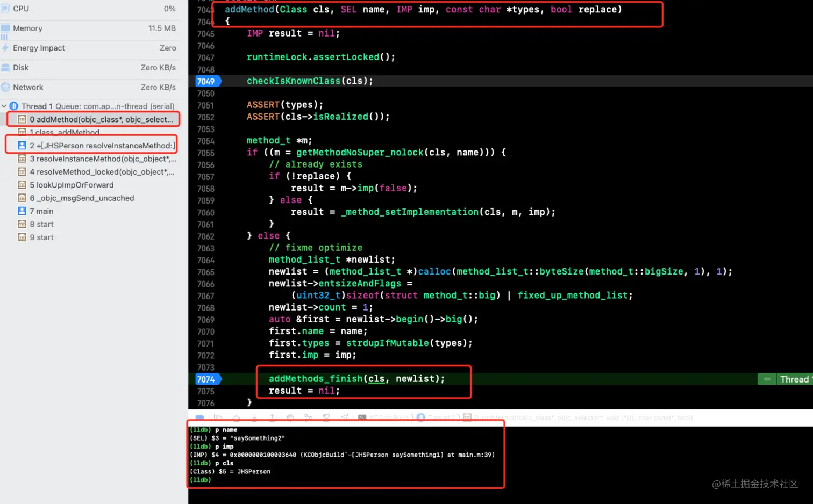Add a breakpoint at line 7060
This screenshot has width=813, height=504.
[x=206, y=213]
